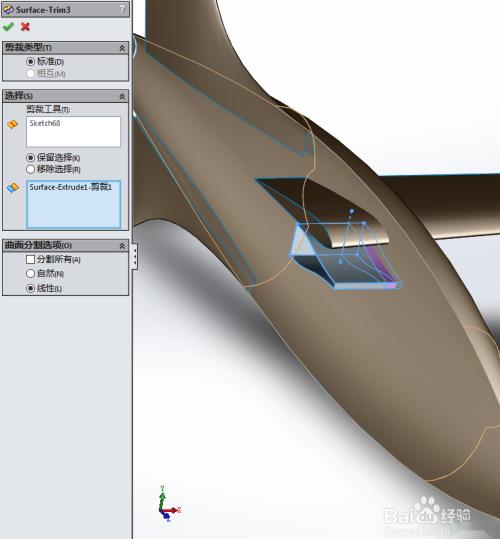
Task: Click the Surface-Trim3 feature icon
Action: coord(8,10)
